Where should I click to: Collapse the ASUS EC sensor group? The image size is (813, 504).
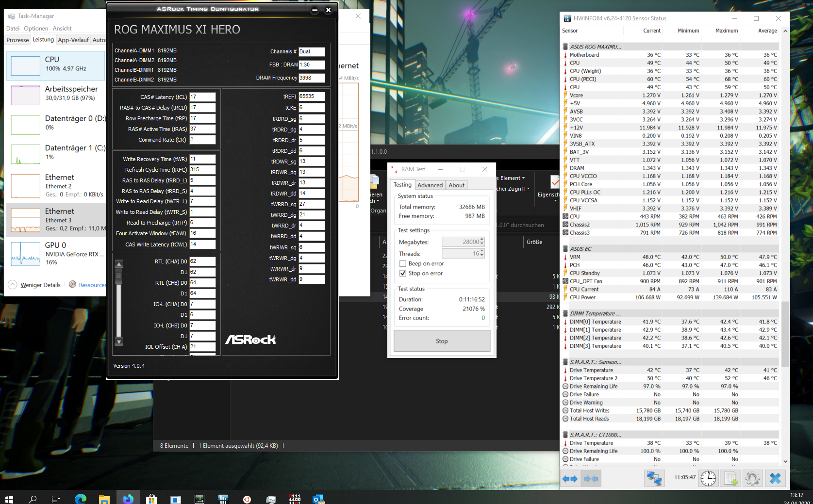(x=565, y=249)
